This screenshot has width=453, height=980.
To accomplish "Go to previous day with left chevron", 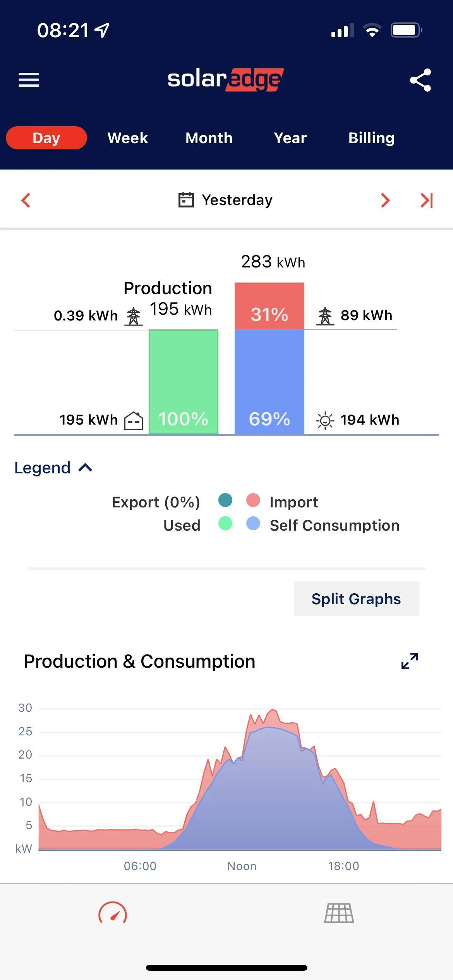I will click(26, 200).
